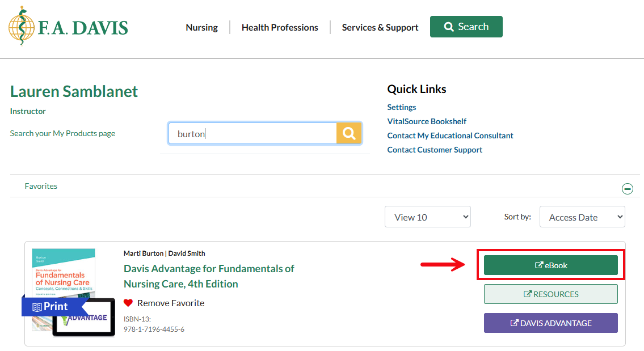Click the blue Print badge on cover
644x351 pixels.
(54, 307)
